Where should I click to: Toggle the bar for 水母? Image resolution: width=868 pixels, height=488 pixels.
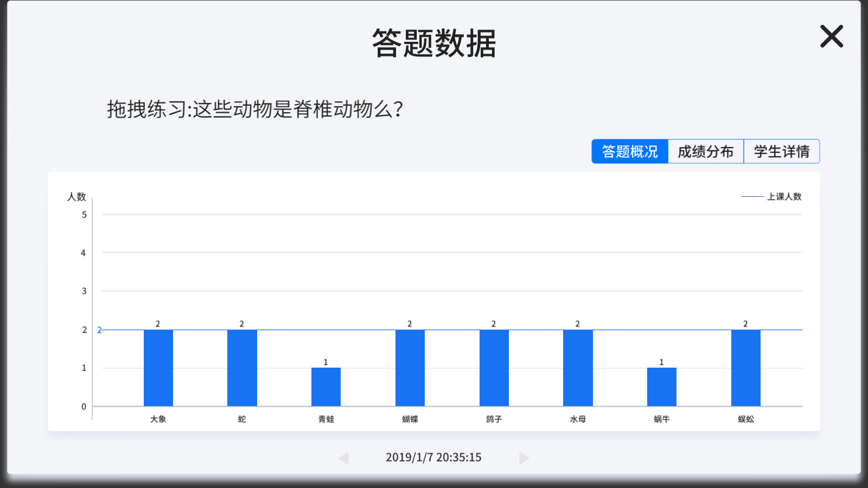click(577, 366)
